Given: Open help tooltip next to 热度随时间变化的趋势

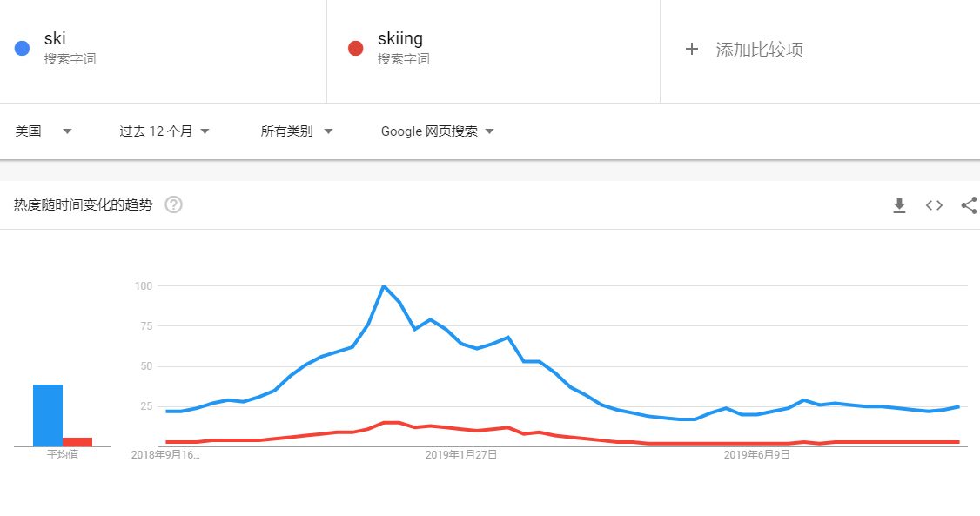Looking at the screenshot, I should pyautogui.click(x=174, y=204).
